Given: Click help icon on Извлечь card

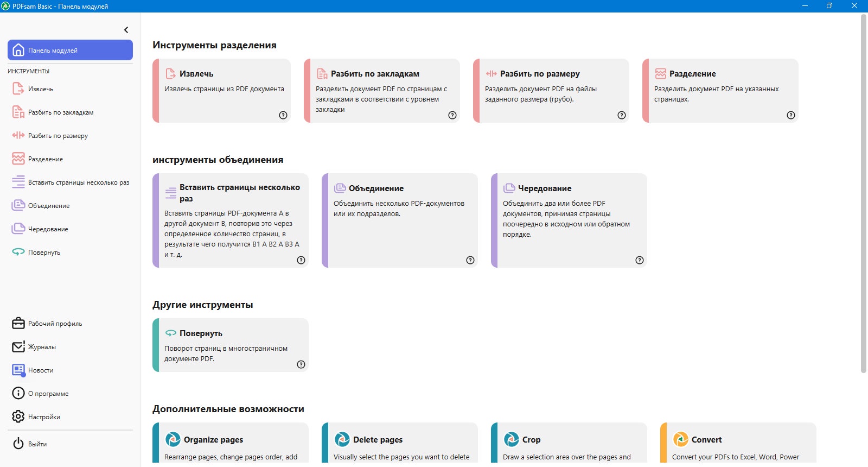Looking at the screenshot, I should point(283,115).
